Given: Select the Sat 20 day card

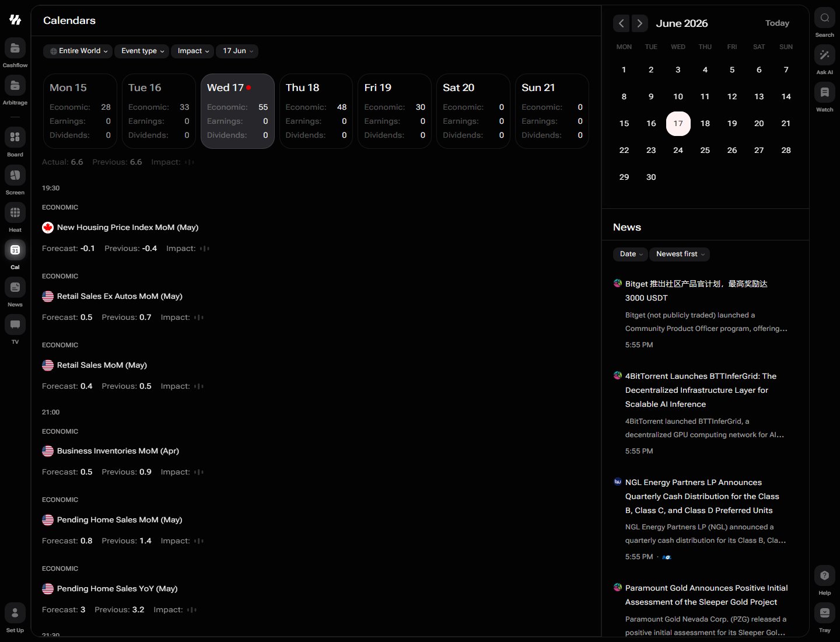Looking at the screenshot, I should tap(473, 111).
